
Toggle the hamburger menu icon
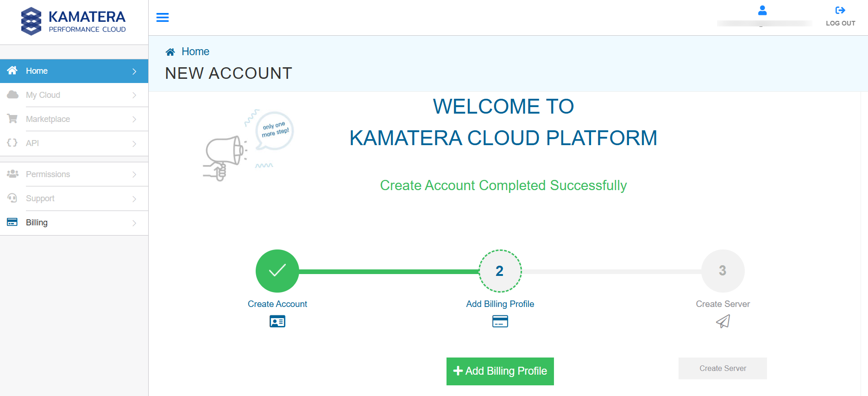click(163, 18)
